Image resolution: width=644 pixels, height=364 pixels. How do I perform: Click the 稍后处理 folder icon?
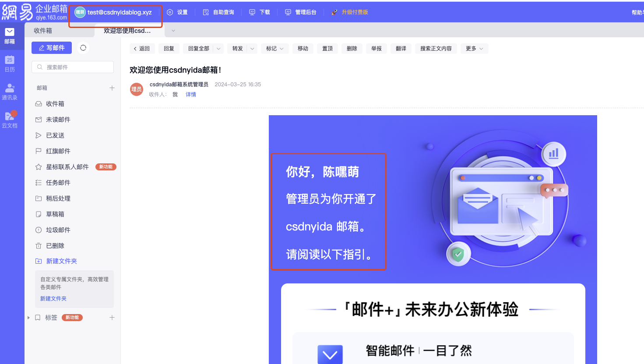click(x=39, y=198)
